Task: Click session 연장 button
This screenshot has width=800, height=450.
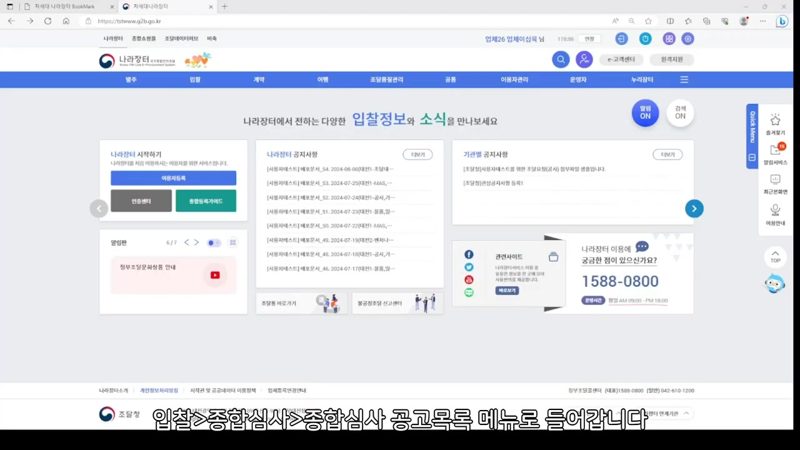Action: 589,39
